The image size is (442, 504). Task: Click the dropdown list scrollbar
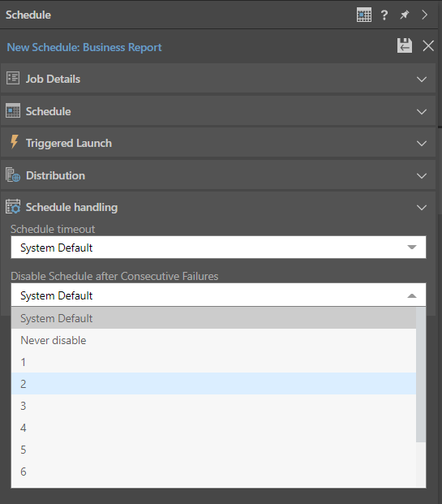421,374
